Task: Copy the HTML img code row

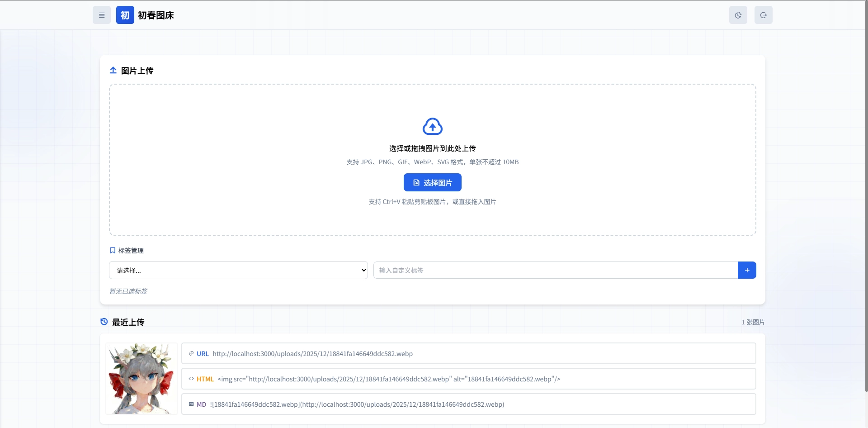Action: click(x=468, y=379)
